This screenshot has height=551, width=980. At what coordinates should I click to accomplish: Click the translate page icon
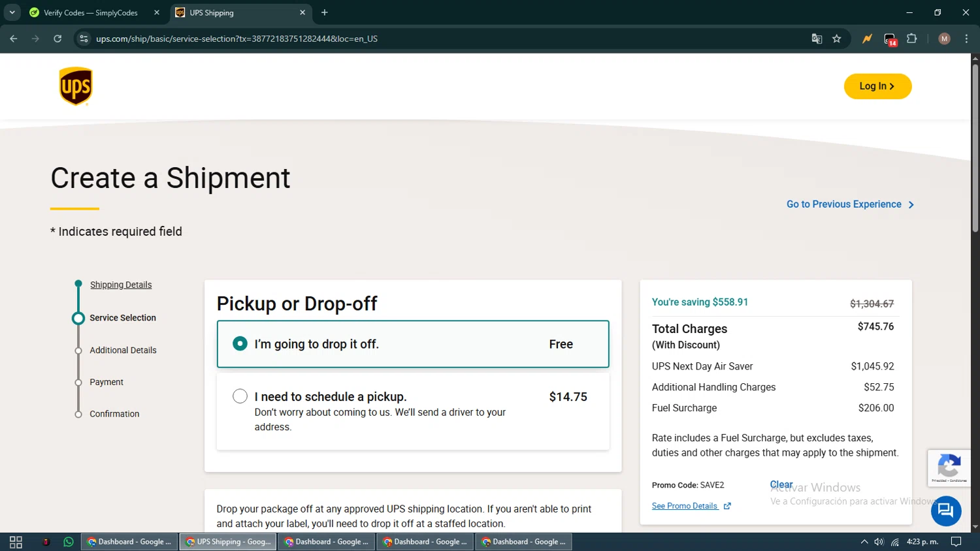coord(817,39)
